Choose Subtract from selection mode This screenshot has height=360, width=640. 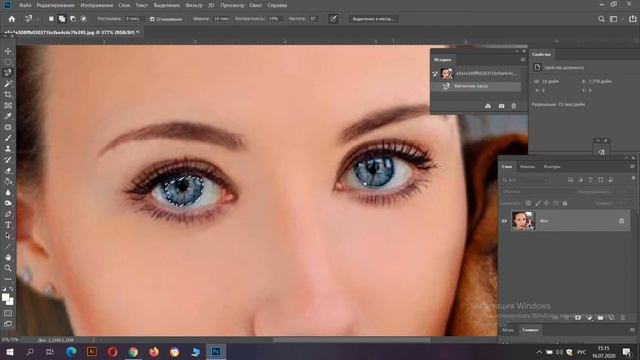[x=73, y=19]
